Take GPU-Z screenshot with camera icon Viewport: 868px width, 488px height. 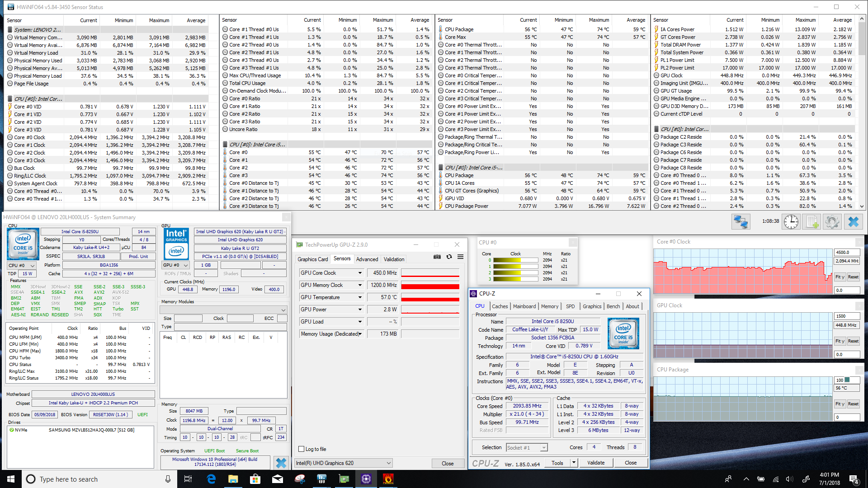tap(437, 257)
